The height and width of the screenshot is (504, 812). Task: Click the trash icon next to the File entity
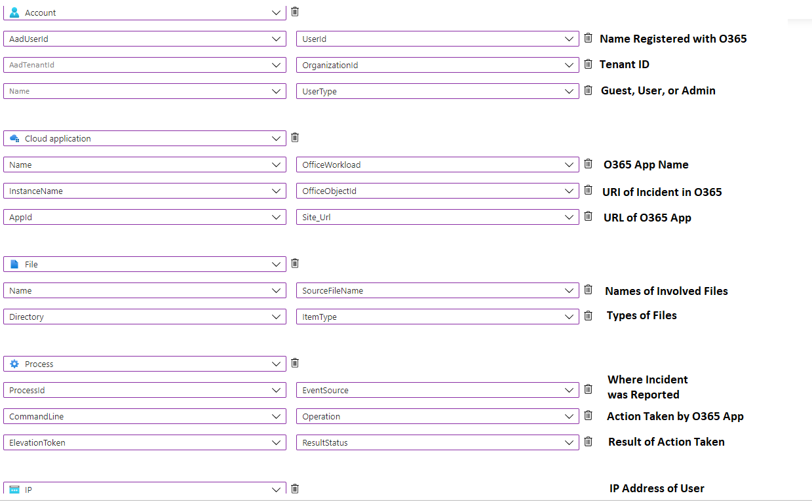point(295,263)
